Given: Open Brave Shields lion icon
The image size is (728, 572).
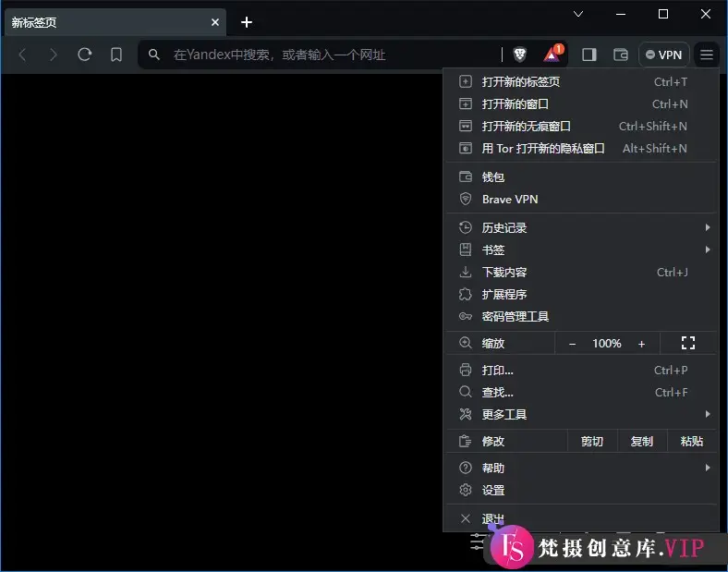Looking at the screenshot, I should (x=520, y=55).
